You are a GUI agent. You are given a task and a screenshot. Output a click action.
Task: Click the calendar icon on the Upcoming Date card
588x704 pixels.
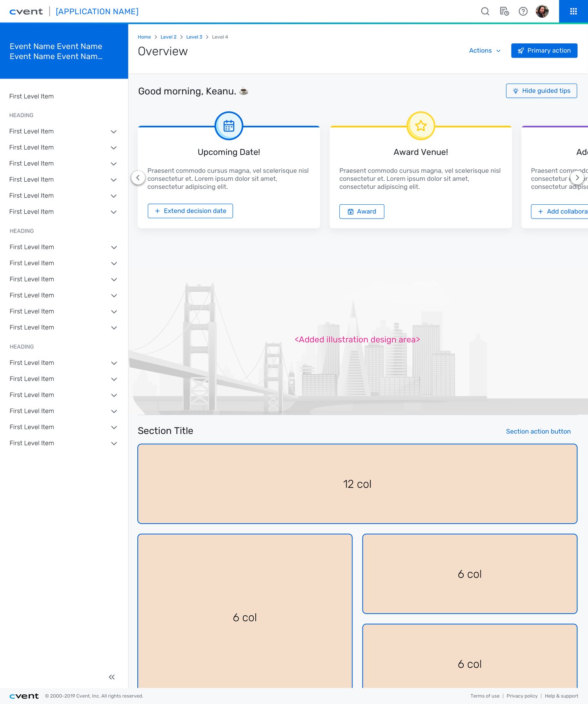click(229, 126)
